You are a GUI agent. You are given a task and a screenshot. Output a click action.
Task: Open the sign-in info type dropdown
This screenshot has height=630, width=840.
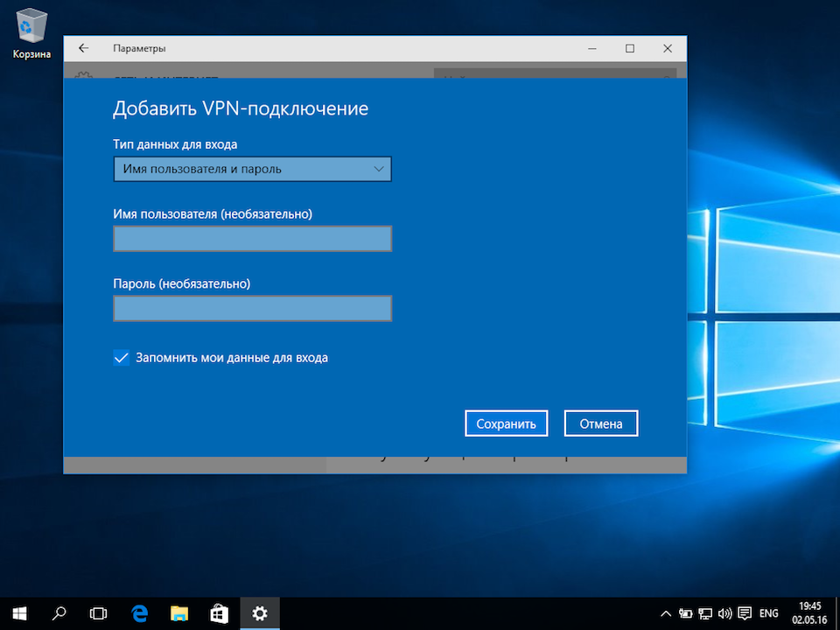click(x=252, y=169)
